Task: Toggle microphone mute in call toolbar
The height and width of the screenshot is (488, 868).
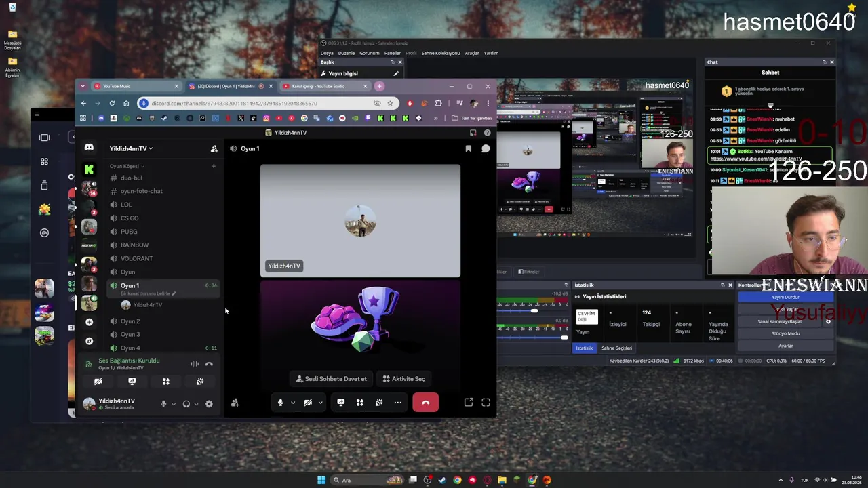Action: pyautogui.click(x=280, y=403)
